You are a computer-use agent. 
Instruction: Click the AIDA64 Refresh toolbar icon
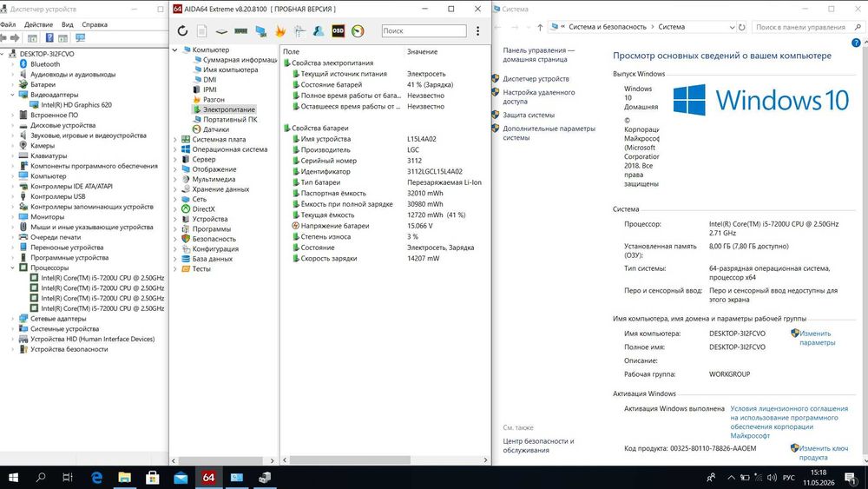pos(182,31)
